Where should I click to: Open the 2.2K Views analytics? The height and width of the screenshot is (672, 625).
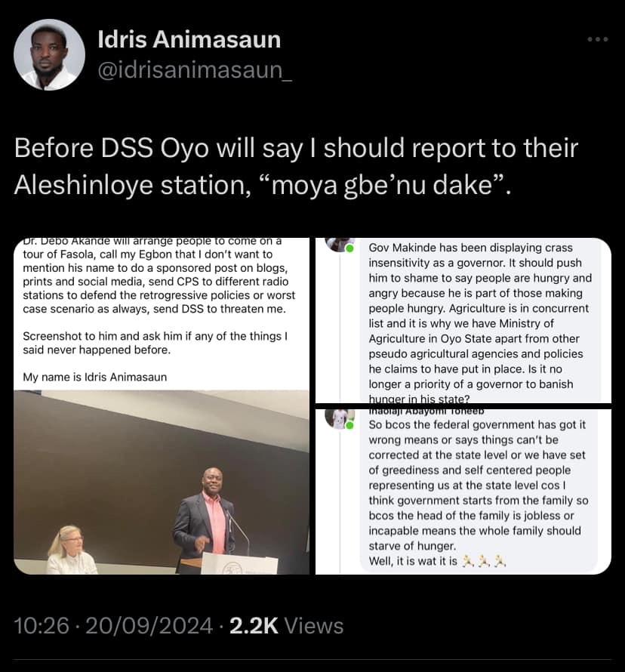287,626
